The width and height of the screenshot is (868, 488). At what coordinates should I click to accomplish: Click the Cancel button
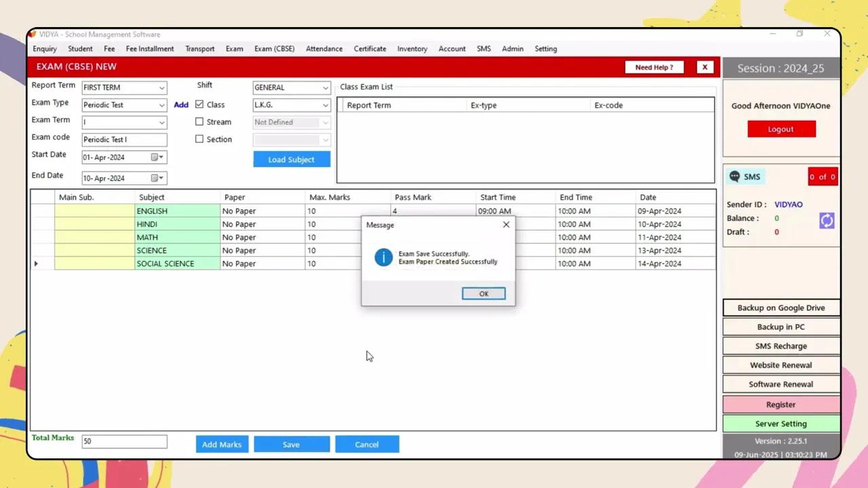pyautogui.click(x=367, y=445)
